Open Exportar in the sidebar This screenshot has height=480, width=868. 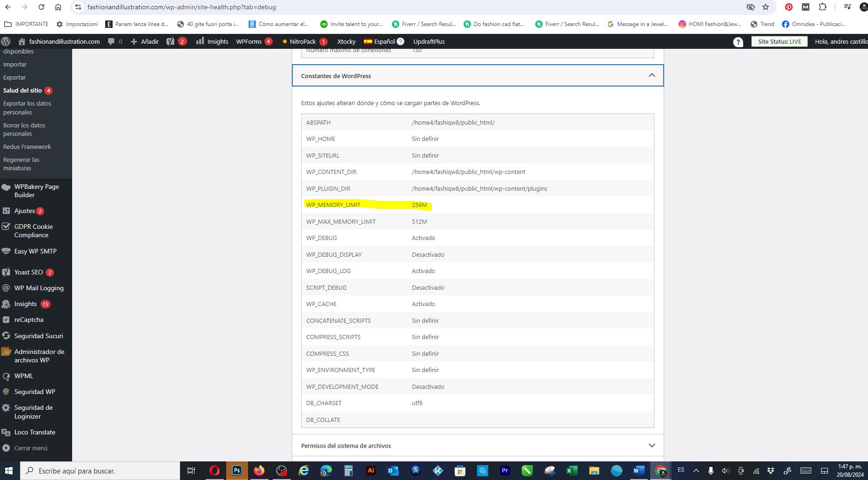(14, 77)
